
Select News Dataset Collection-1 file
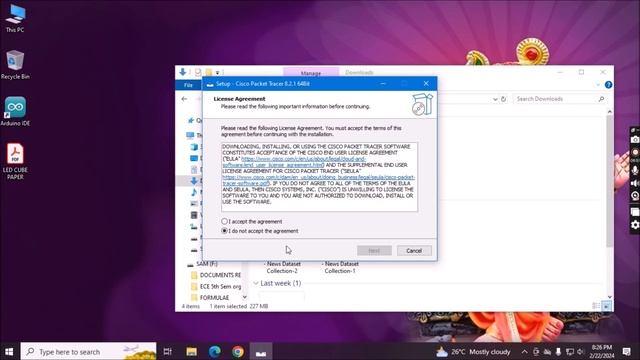pyautogui.click(x=340, y=267)
